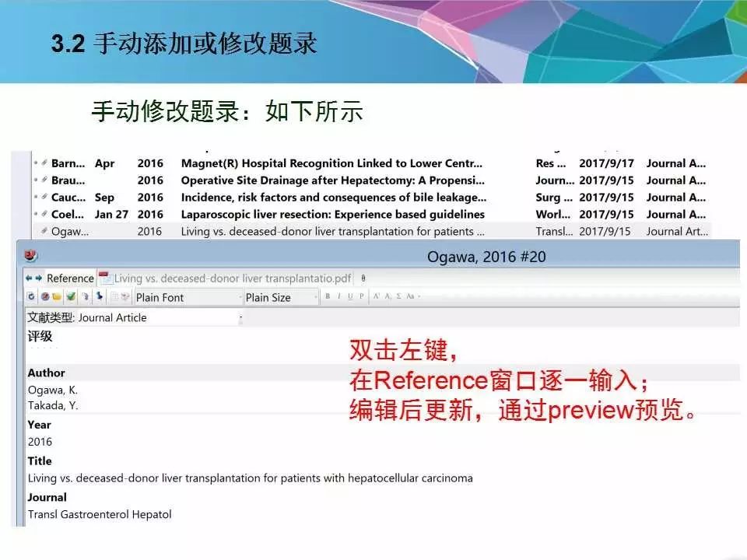Click the blue icon left of the greyed-out pair
This screenshot has width=747, height=560.
[100, 296]
